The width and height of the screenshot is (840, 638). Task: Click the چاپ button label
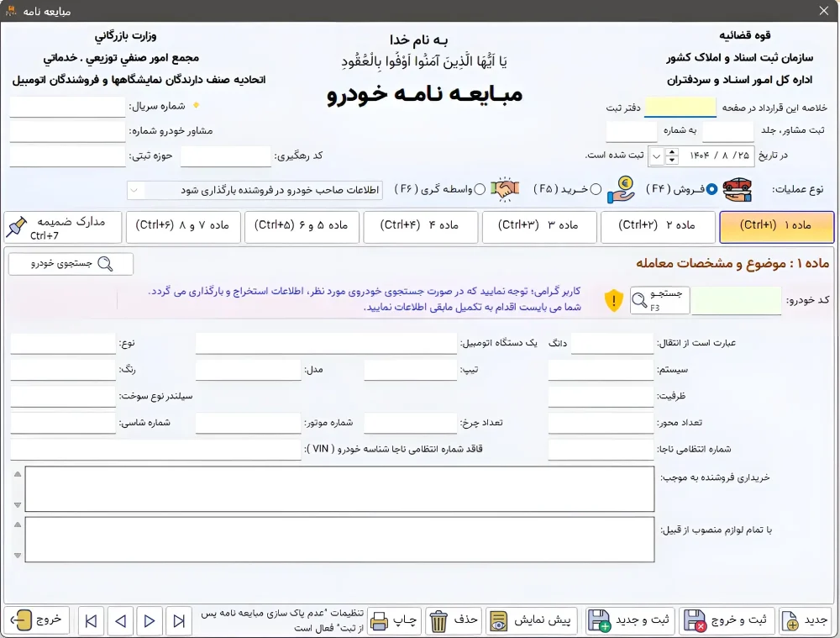[x=405, y=620]
